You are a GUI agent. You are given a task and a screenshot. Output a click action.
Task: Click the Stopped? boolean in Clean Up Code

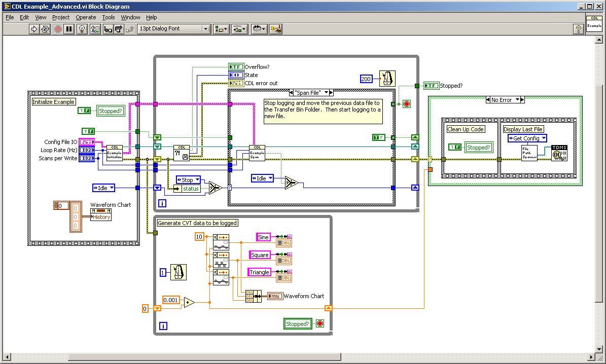pos(478,147)
